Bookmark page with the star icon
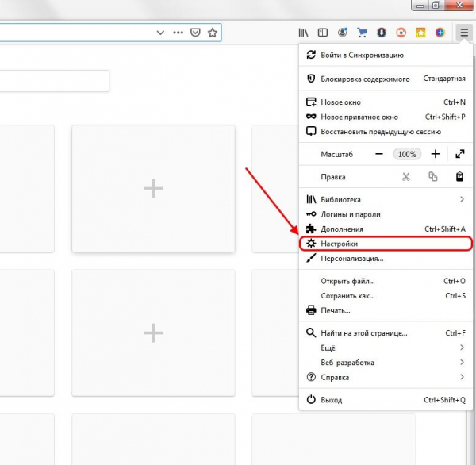The image size is (476, 465). click(x=213, y=33)
